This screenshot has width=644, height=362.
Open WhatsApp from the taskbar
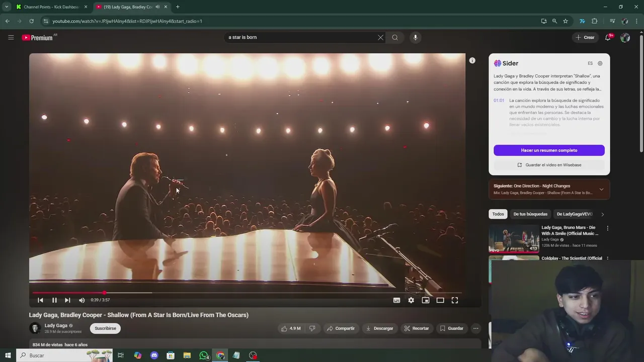(x=204, y=355)
